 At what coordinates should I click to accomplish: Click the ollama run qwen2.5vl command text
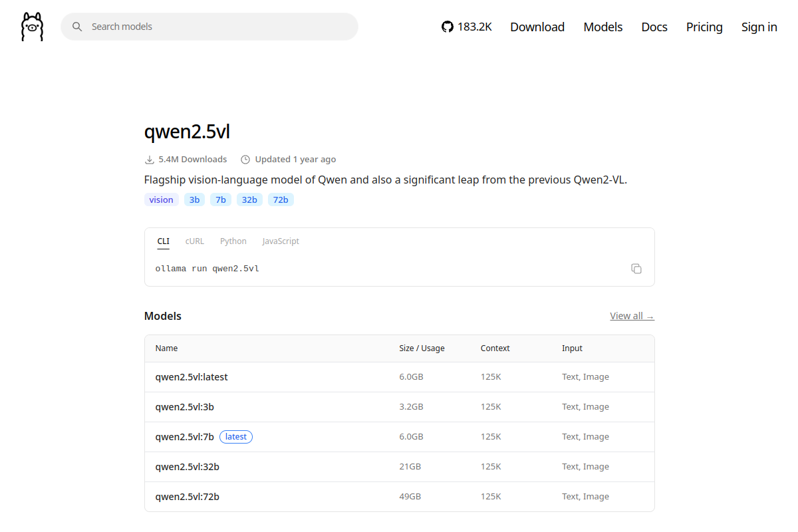click(x=207, y=269)
